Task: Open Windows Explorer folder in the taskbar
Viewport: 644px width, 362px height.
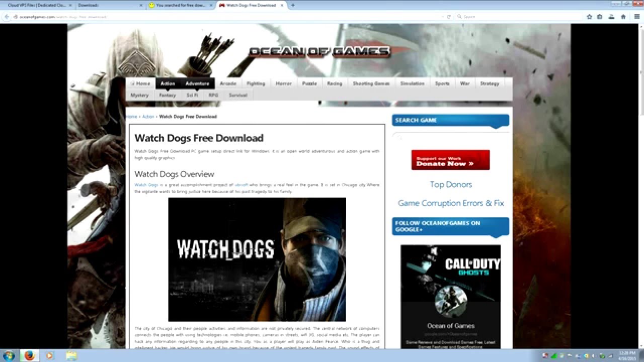Action: [71, 355]
